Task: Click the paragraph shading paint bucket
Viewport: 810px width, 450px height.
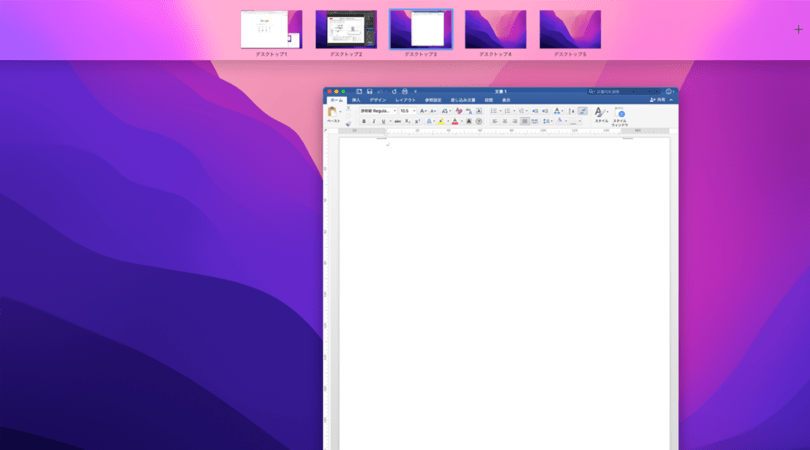Action: click(x=559, y=121)
